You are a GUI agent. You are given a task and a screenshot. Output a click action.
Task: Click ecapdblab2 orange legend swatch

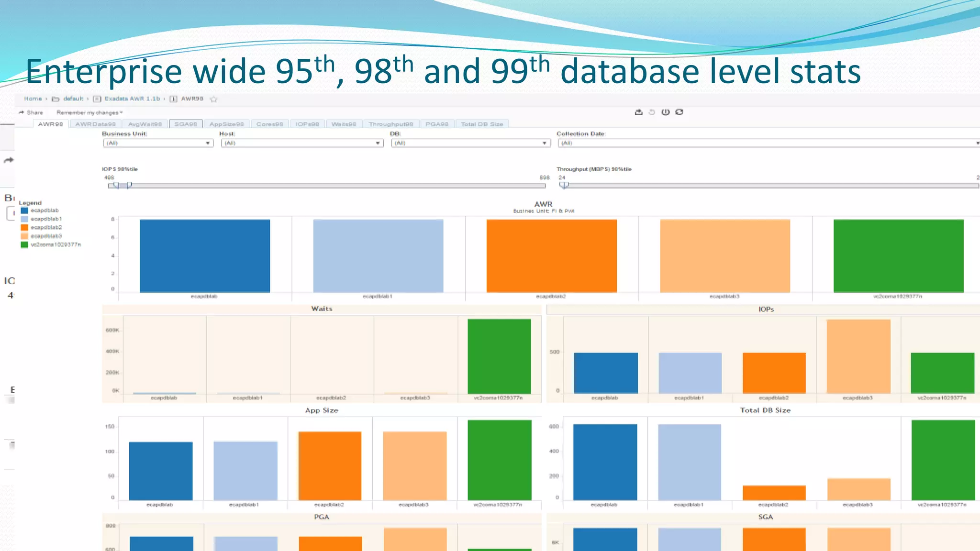tap(24, 228)
